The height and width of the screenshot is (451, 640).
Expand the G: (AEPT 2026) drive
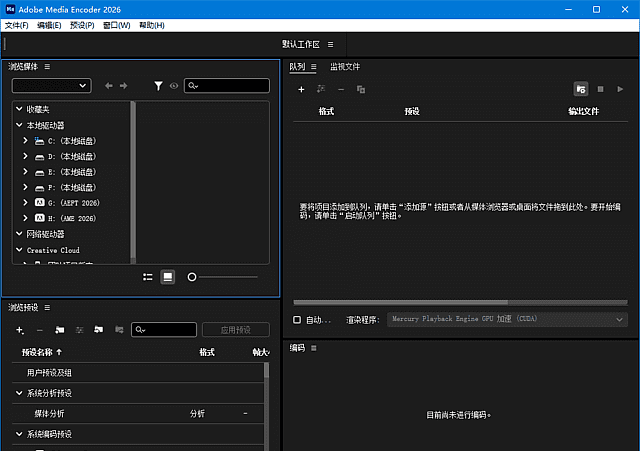[25, 202]
